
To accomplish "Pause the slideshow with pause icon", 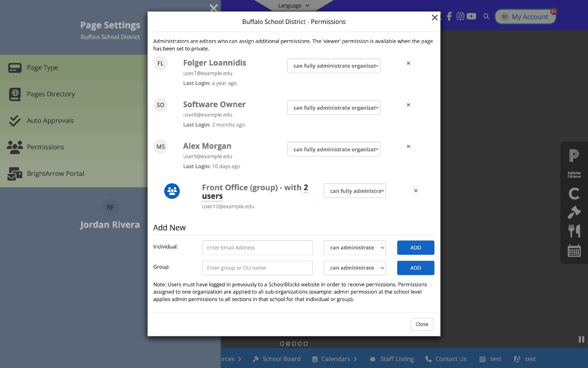I will (581, 339).
